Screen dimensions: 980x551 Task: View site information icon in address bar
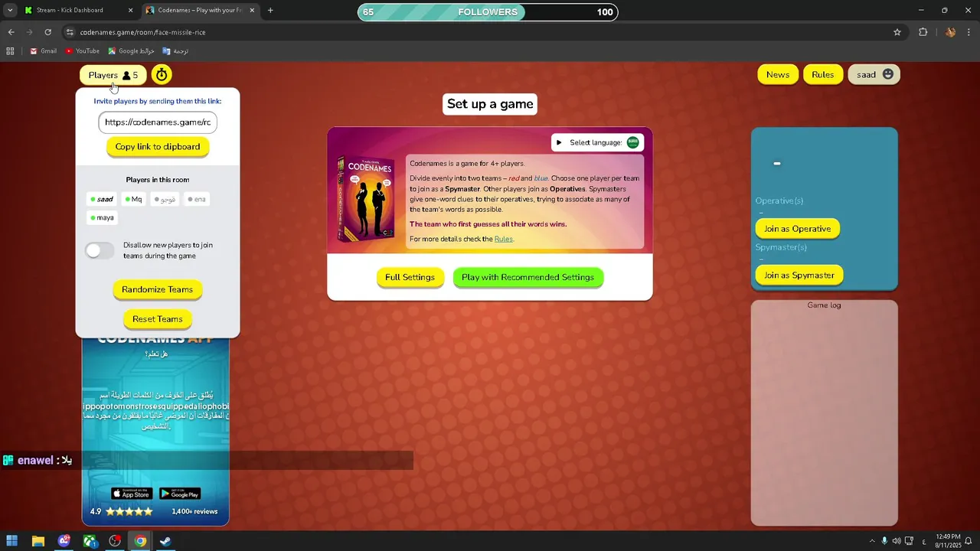70,32
